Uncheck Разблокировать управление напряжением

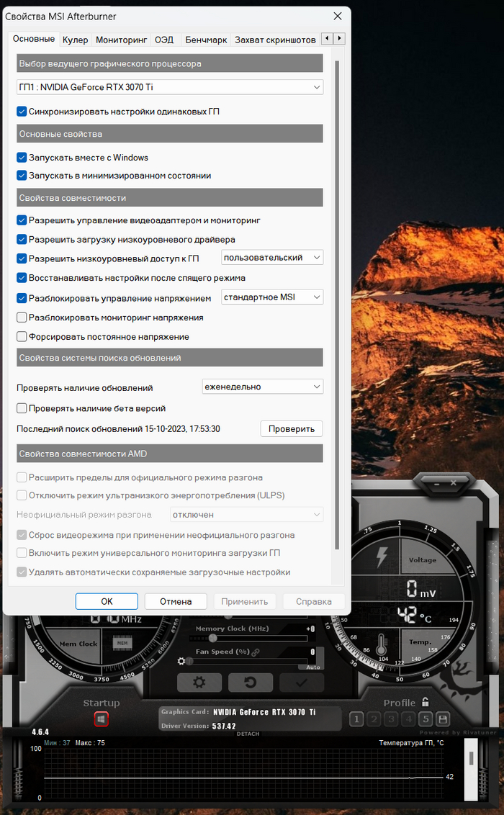(x=22, y=298)
